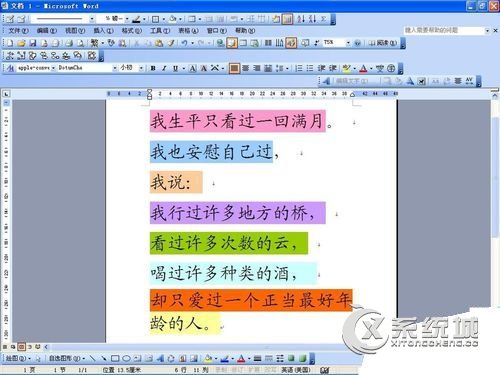Viewport: 500px width, 375px height.
Task: Click the Bulleted list icon
Action: [310, 68]
